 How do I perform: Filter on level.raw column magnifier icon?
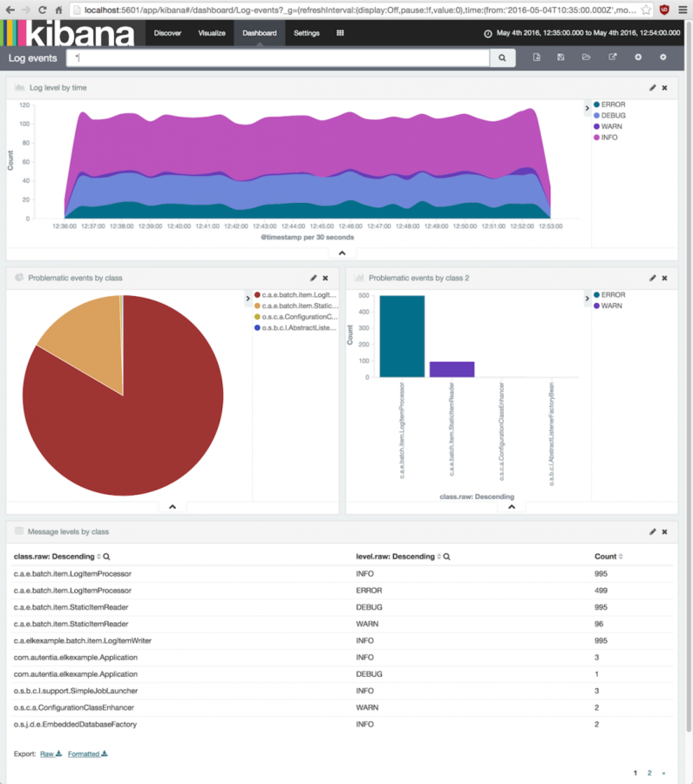pos(447,557)
